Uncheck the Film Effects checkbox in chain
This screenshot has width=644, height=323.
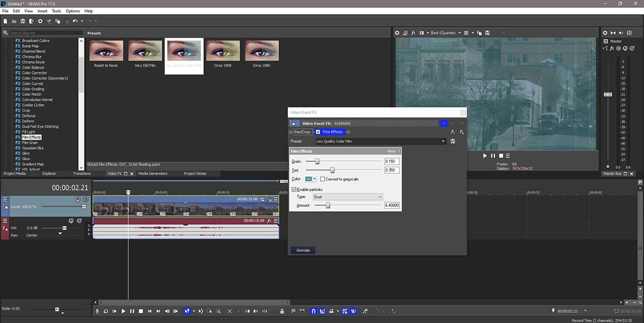pyautogui.click(x=318, y=132)
